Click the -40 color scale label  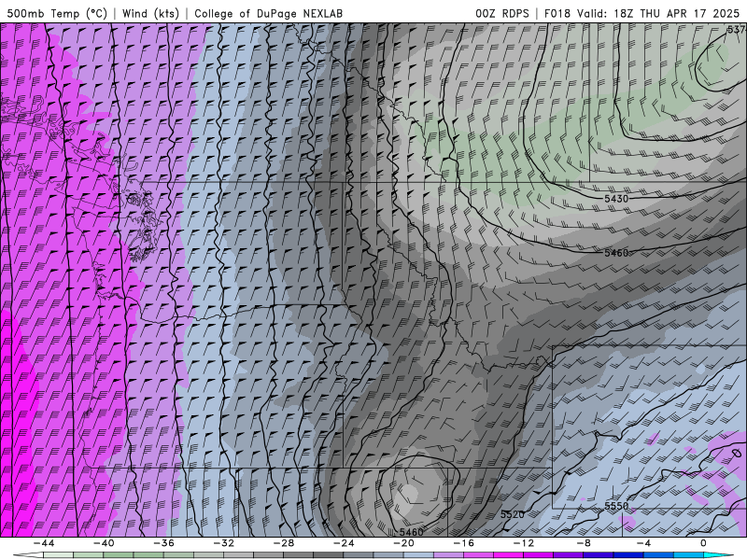104,543
